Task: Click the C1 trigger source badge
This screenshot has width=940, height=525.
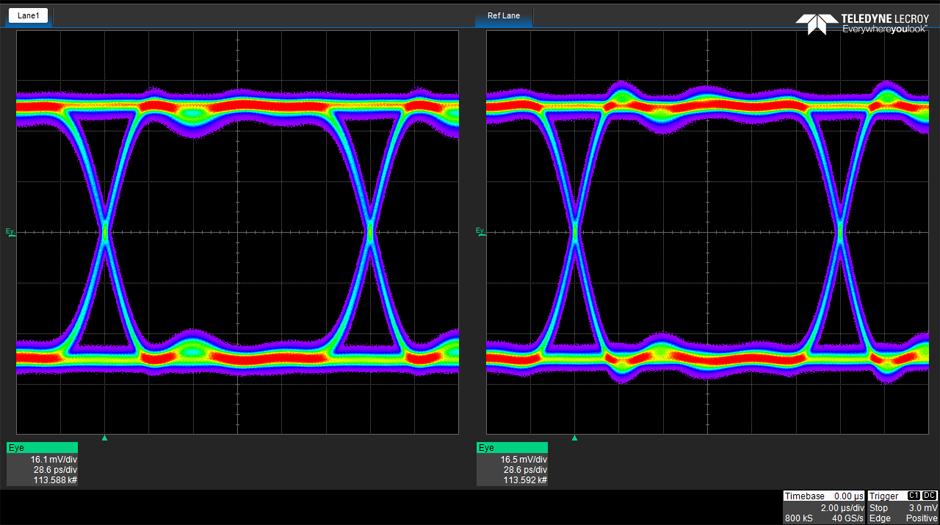Action: point(914,496)
